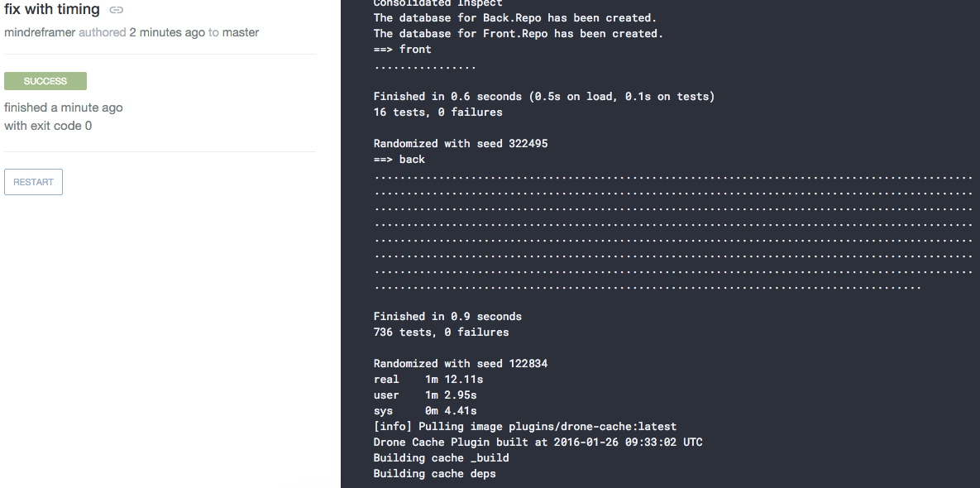Click the '16 tests, 0 failures' line
The image size is (980, 488).
[x=438, y=112]
